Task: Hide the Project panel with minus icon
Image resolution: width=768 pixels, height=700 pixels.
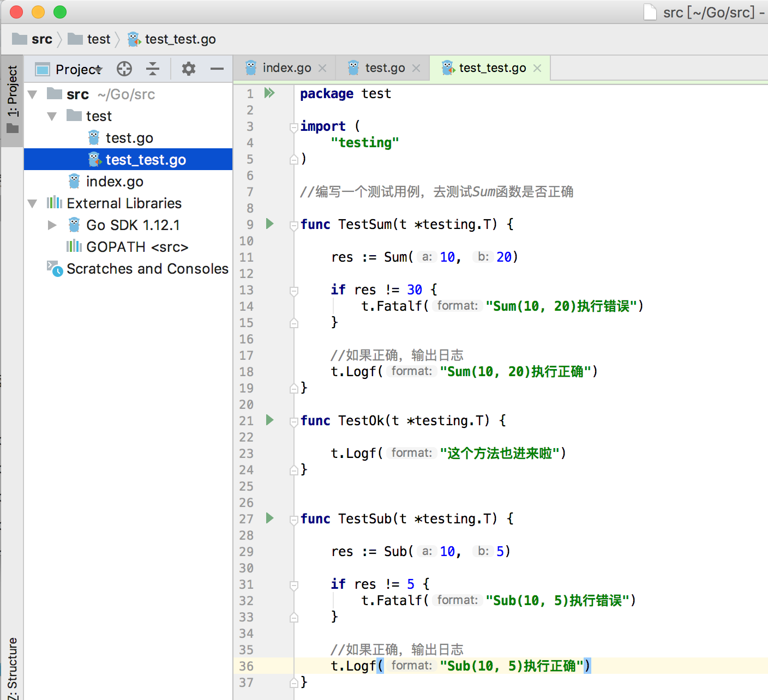Action: [217, 69]
